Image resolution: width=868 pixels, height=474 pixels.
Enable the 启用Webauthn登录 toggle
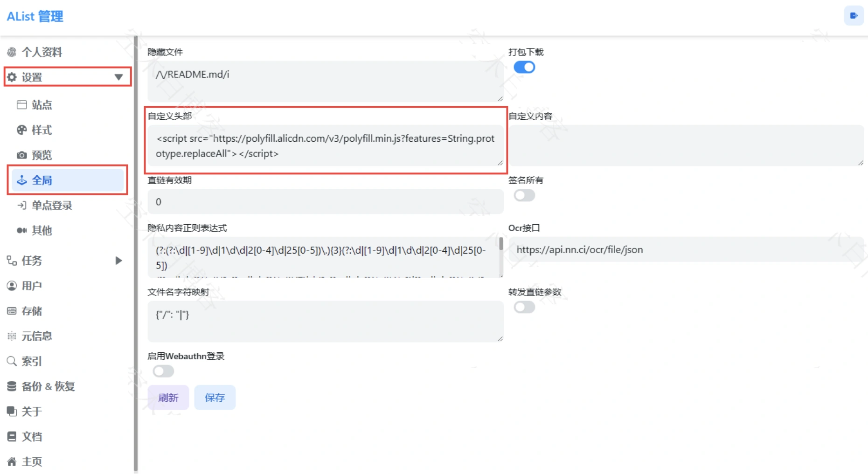163,371
